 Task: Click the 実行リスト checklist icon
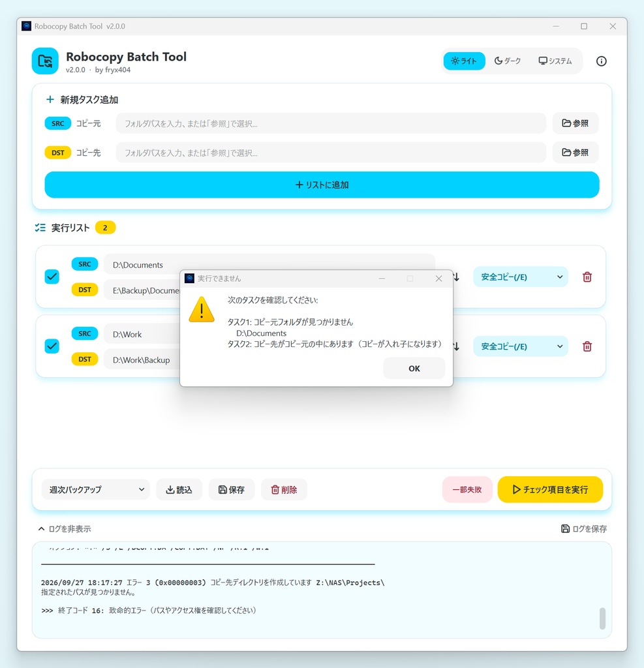click(x=40, y=228)
